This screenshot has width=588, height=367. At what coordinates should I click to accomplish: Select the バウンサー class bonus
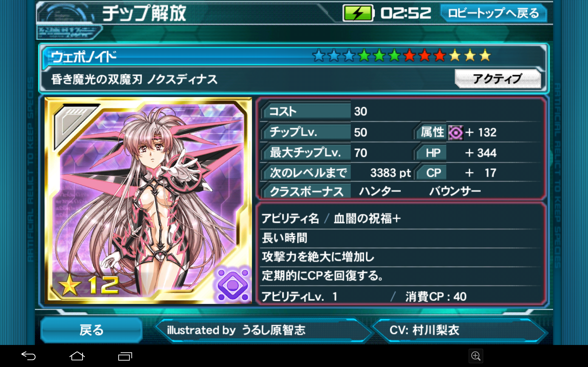[x=455, y=192]
